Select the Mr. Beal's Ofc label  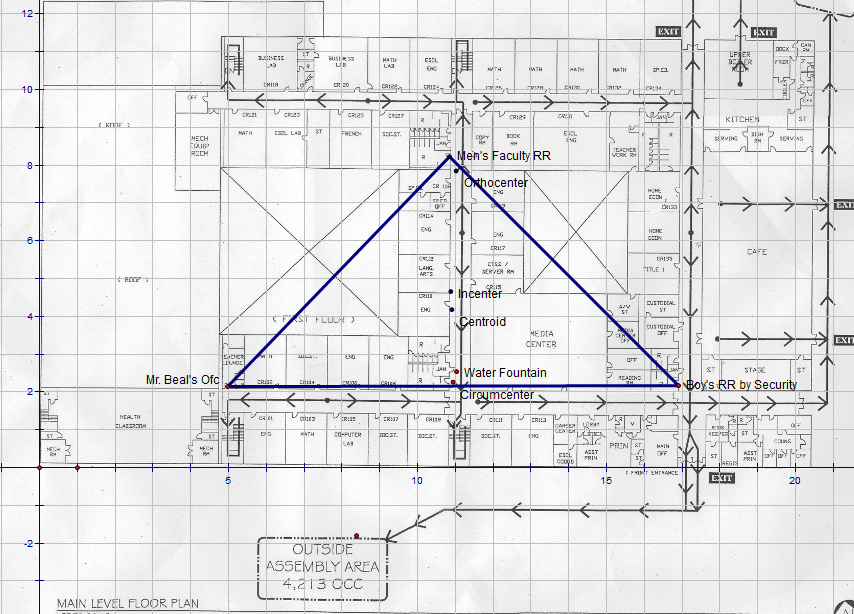pos(182,380)
